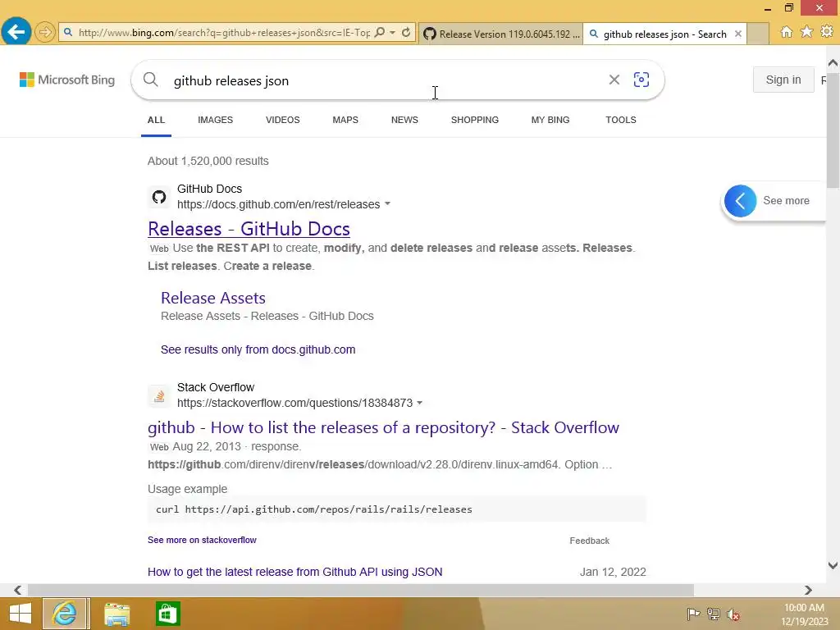Click the curl api.github.com usage example text
Viewport: 840px width, 630px height.
314,509
